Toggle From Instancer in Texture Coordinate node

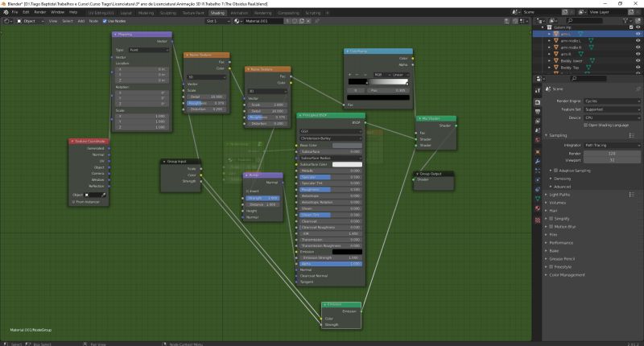pos(73,202)
